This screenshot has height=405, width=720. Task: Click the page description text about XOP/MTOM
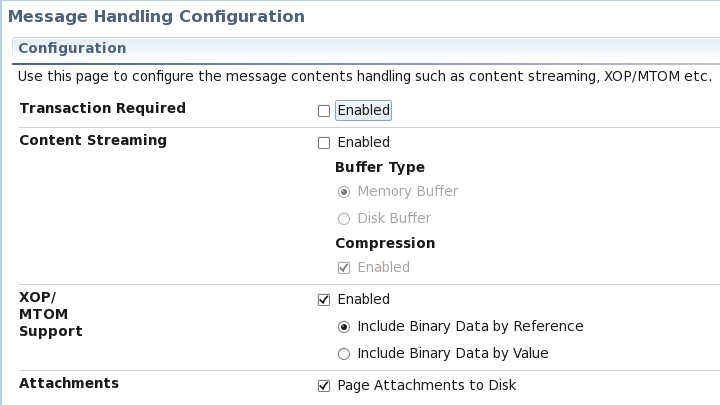pyautogui.click(x=365, y=77)
